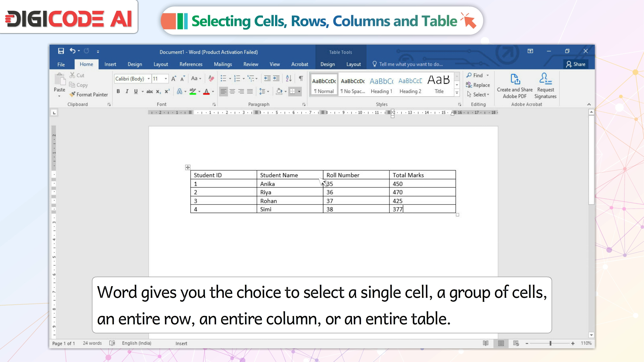Screen dimensions: 644x362
Task: Click the zoom out minus button
Action: pyautogui.click(x=527, y=343)
